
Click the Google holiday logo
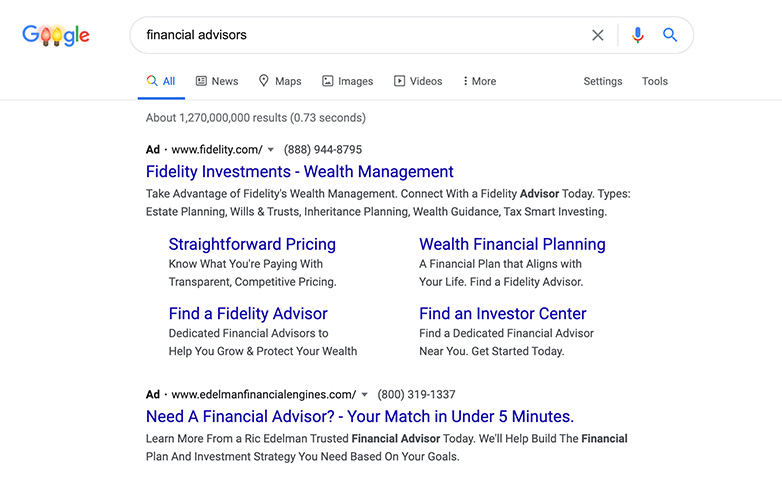click(x=56, y=35)
